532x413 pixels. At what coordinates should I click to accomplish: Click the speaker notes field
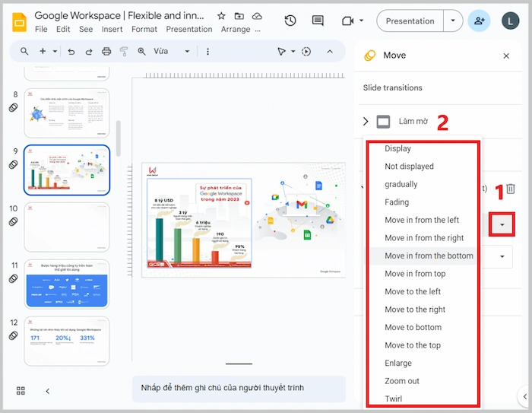click(x=239, y=388)
